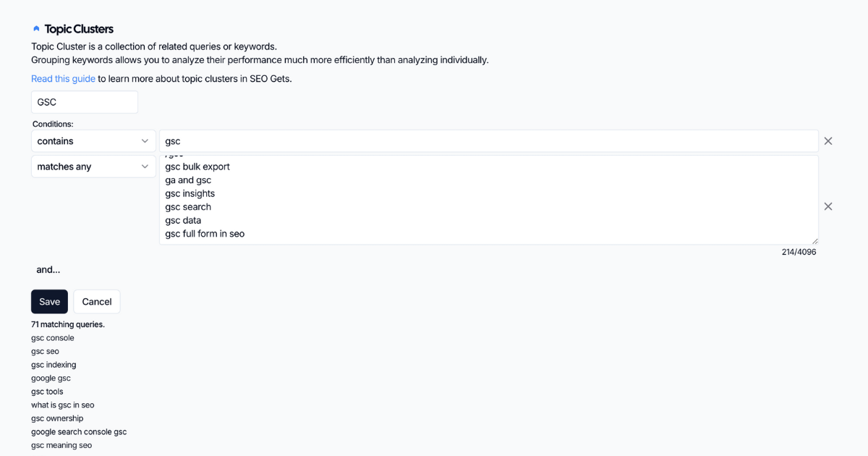
Task: Open the 'contains' condition dropdown
Action: 93,140
